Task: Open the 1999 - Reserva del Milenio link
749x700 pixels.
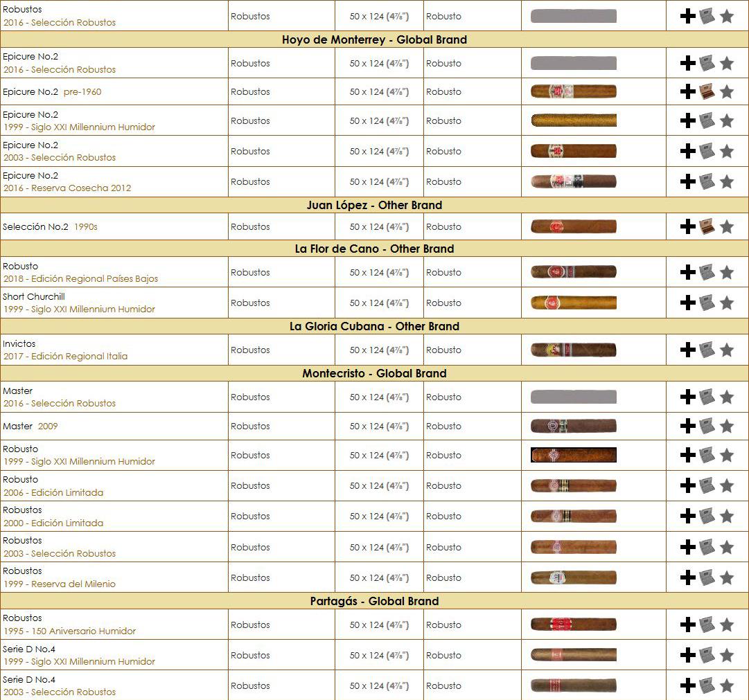Action: tap(60, 584)
